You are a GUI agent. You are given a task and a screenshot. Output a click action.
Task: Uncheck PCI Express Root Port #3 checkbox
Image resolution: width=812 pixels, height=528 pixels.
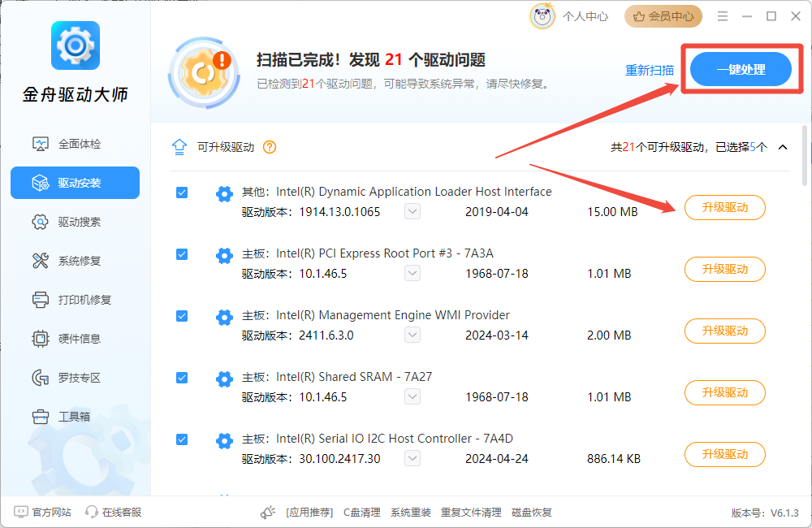(182, 254)
